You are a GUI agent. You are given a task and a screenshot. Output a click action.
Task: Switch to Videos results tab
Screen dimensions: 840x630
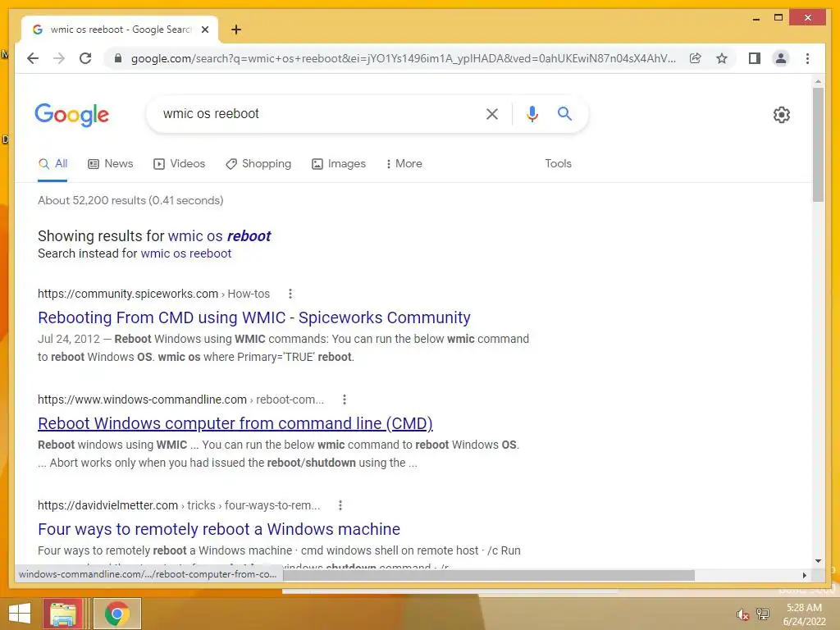(179, 164)
